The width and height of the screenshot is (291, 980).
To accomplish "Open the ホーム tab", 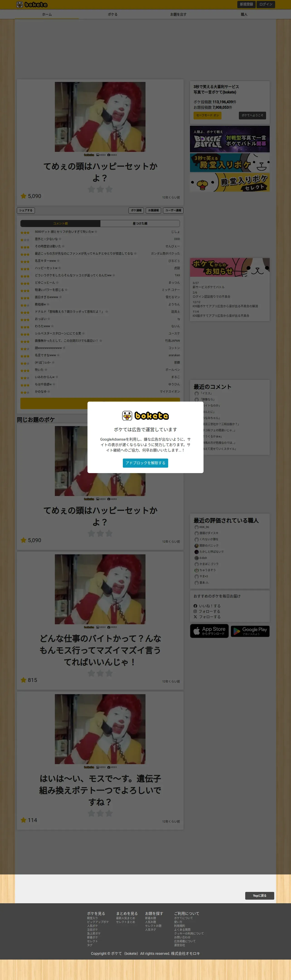I will 47,15.
